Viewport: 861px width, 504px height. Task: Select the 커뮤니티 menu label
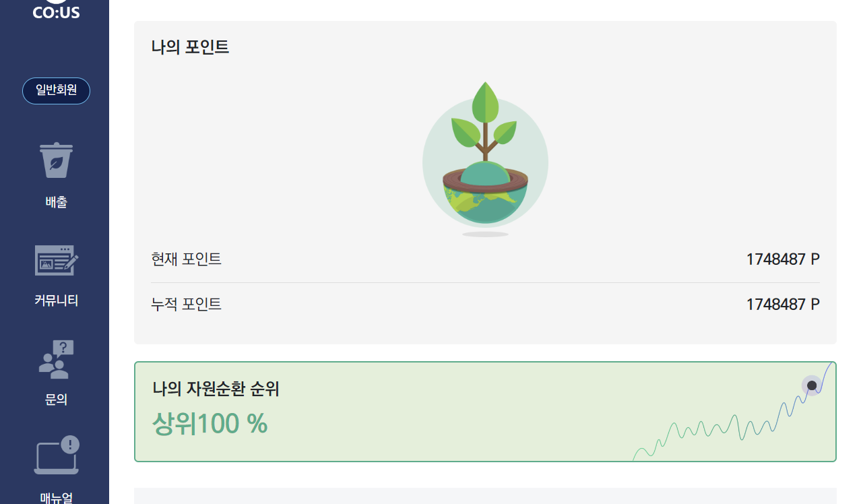click(57, 301)
